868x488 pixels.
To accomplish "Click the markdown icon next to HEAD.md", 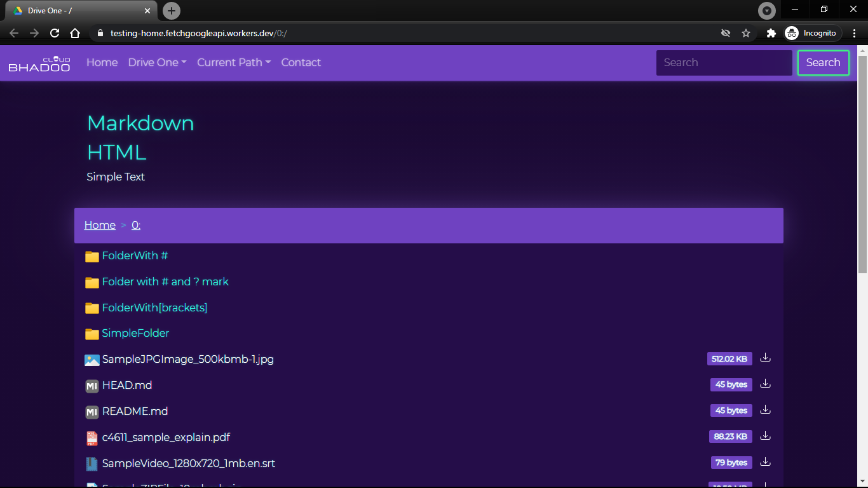I will click(92, 386).
